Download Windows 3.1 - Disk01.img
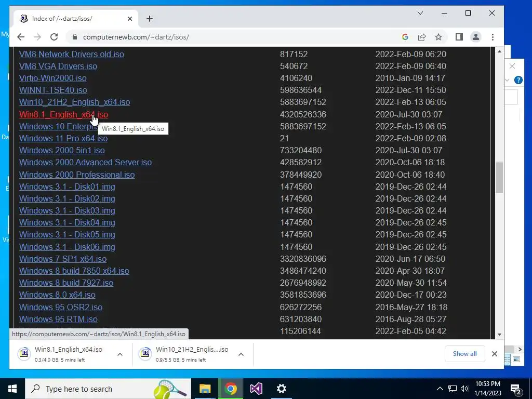The image size is (532, 399). point(67,187)
